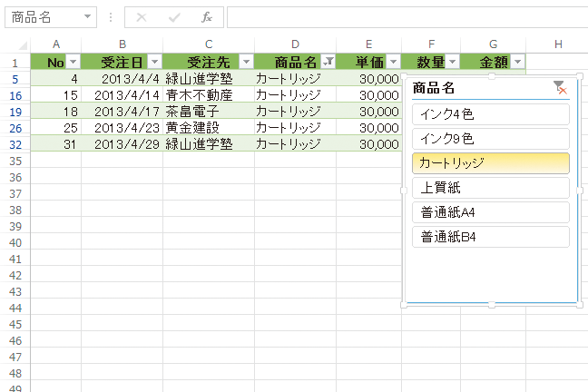
Task: Click No cell showing 15
Action: [x=56, y=95]
